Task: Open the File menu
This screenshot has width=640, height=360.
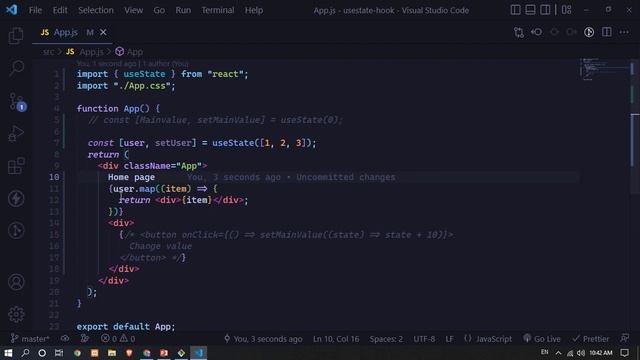Action: tap(35, 10)
